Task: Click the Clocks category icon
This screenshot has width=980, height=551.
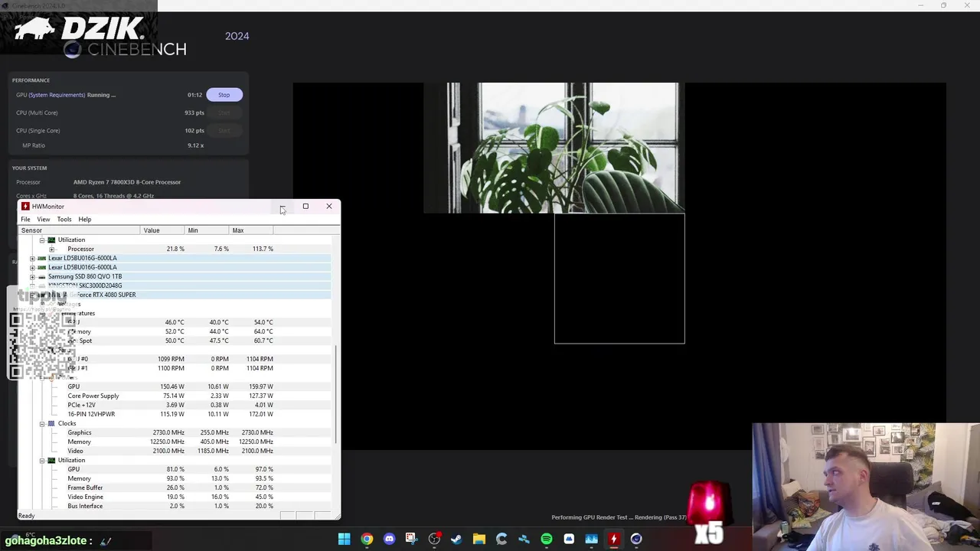Action: [x=51, y=423]
